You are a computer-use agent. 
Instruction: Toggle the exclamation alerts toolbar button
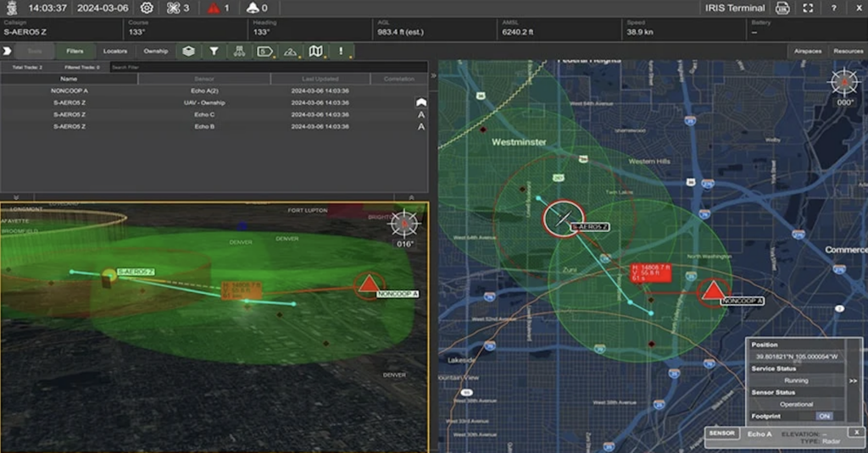(341, 52)
